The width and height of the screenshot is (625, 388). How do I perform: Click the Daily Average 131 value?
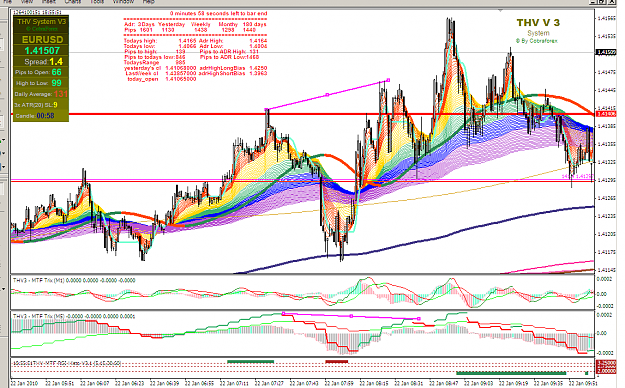click(x=61, y=94)
